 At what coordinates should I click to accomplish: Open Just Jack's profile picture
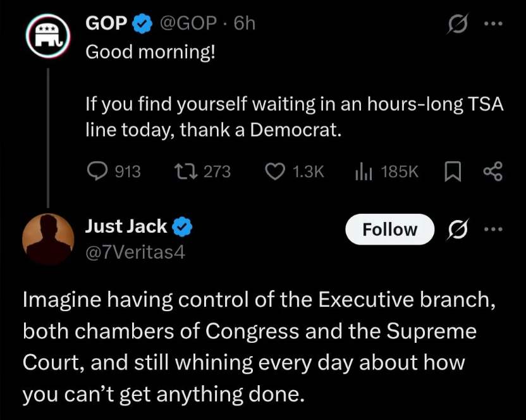[x=47, y=238]
